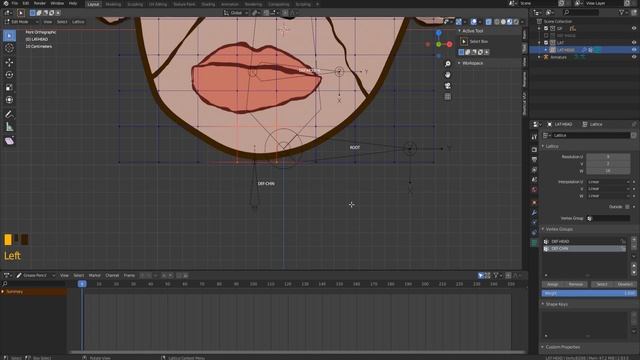Image resolution: width=640 pixels, height=360 pixels.
Task: Toggle visibility eye for Armature
Action: coord(634,57)
